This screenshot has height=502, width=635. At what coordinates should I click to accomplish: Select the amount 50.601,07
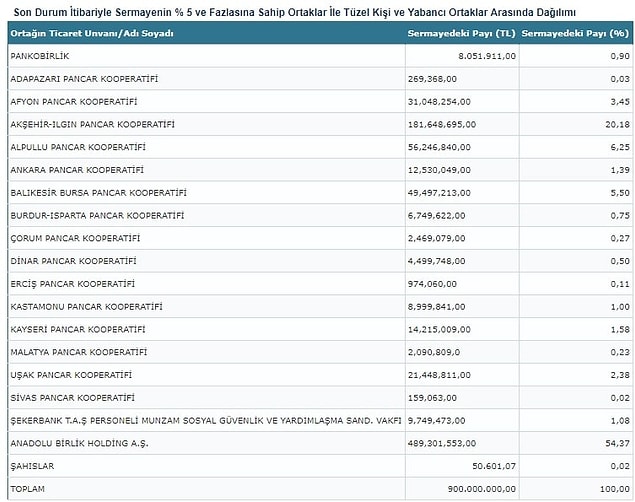pos(494,466)
